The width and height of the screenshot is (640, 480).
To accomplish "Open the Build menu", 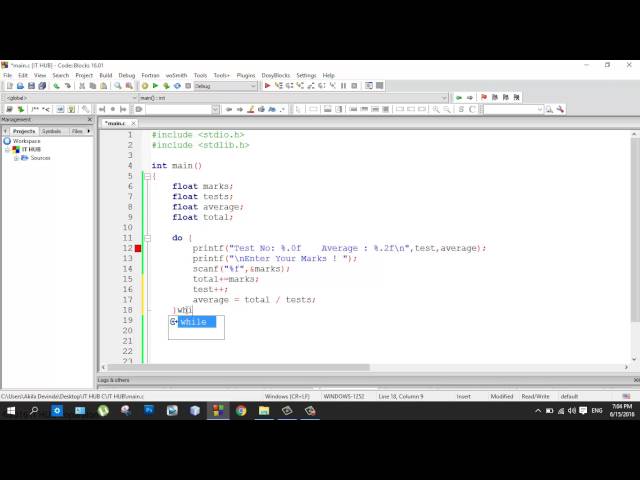I will pyautogui.click(x=106, y=75).
